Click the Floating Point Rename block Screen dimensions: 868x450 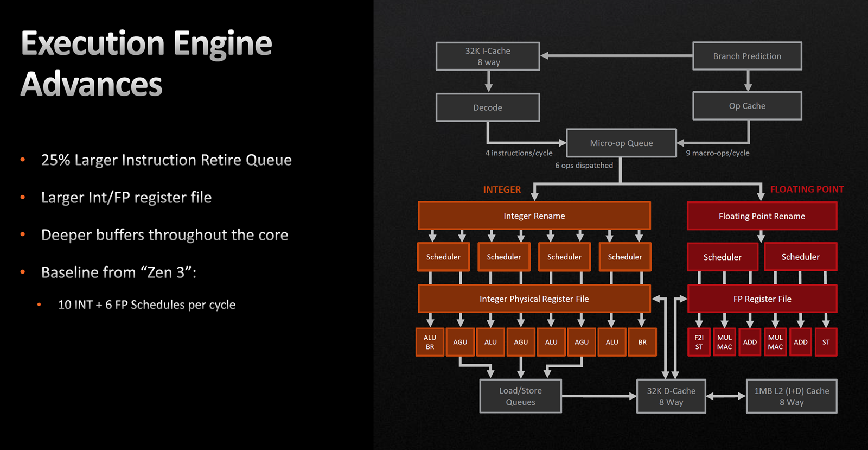point(762,216)
